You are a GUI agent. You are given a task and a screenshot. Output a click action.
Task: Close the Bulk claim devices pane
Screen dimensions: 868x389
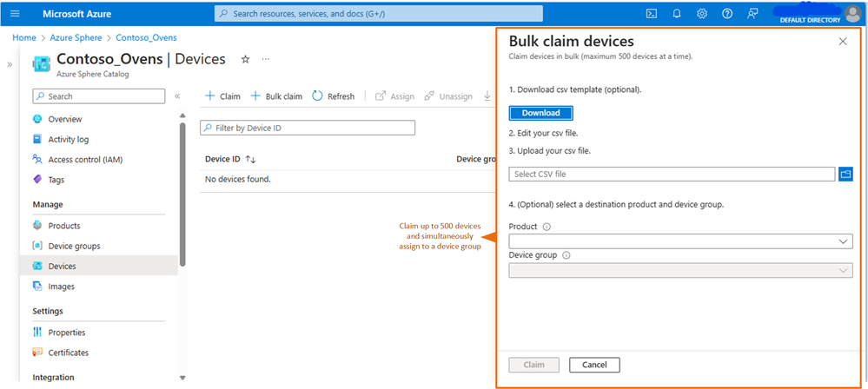[x=843, y=42]
